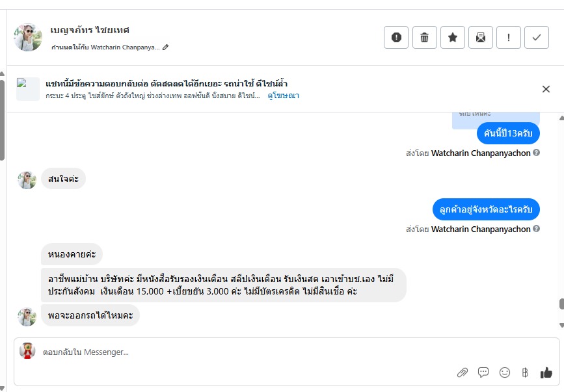The height and width of the screenshot is (392, 564).
Task: Open saved replies speech bubble icon
Action: click(x=483, y=372)
